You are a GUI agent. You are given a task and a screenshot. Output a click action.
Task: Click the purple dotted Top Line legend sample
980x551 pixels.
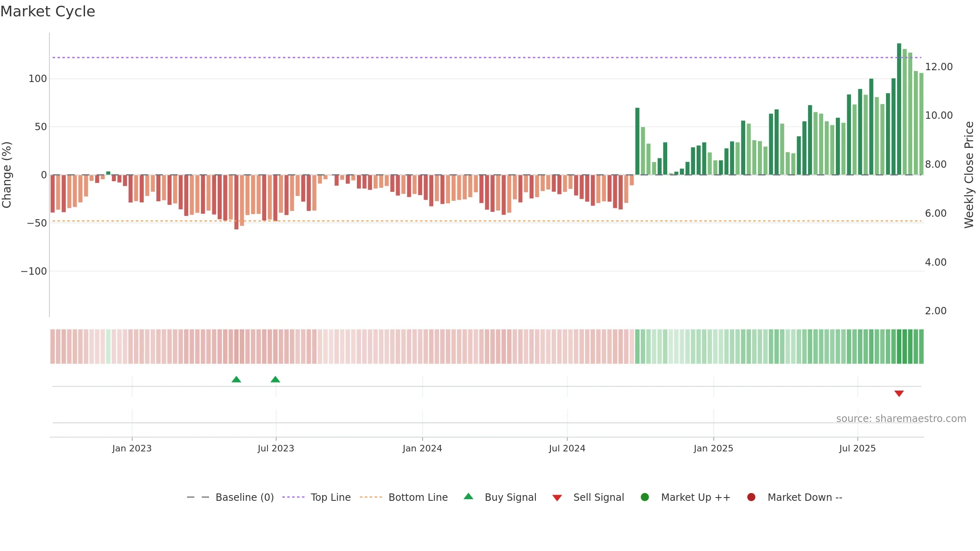[293, 497]
